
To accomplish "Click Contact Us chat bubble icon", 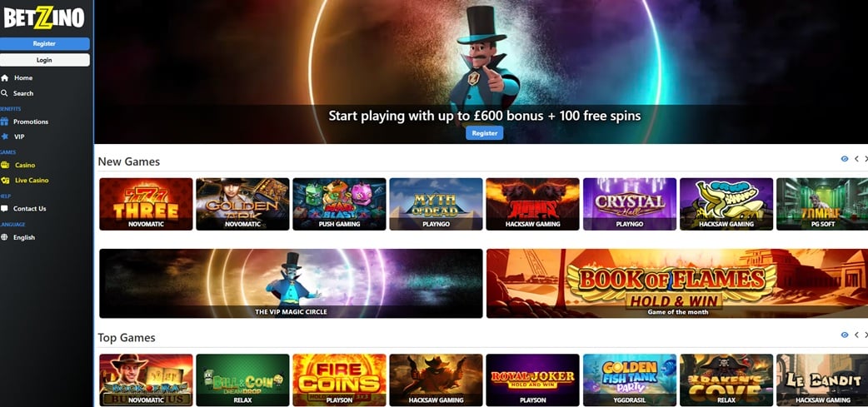I will (x=4, y=209).
